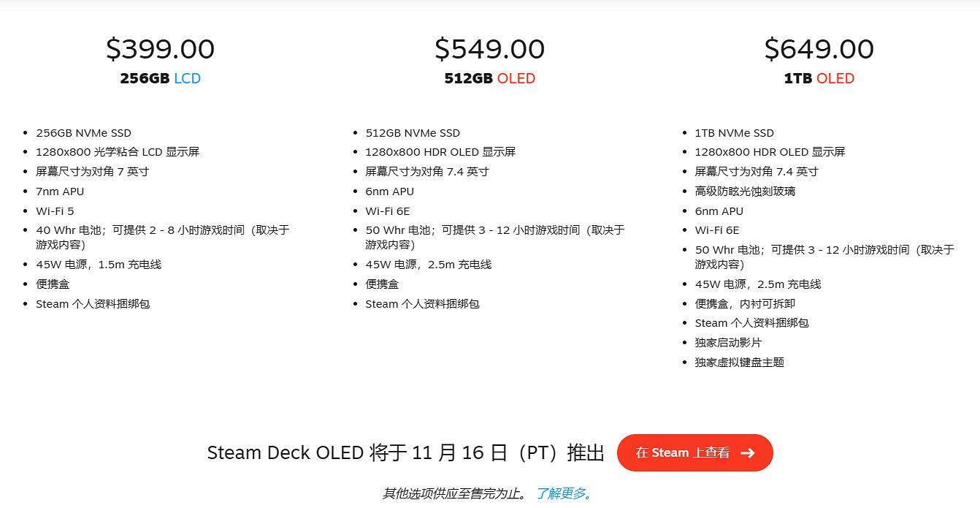Click the '1TB OLED' model label
Viewport: 980px width, 508px height.
819,78
